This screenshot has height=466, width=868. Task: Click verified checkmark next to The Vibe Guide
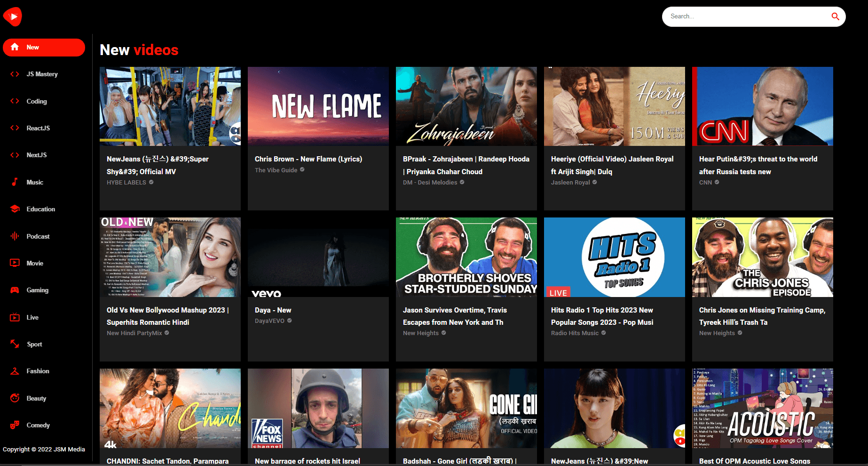point(302,170)
